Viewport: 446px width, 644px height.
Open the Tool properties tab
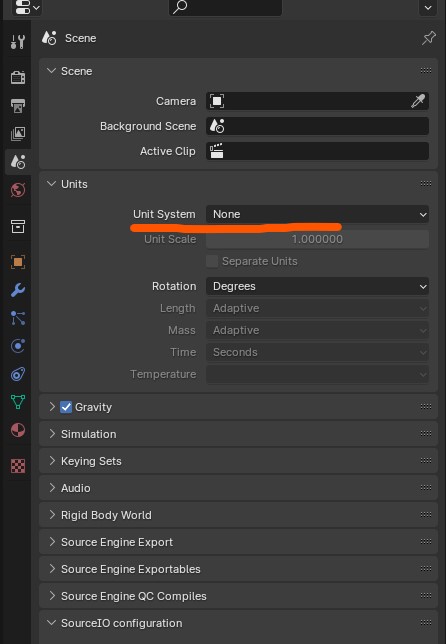(18, 42)
